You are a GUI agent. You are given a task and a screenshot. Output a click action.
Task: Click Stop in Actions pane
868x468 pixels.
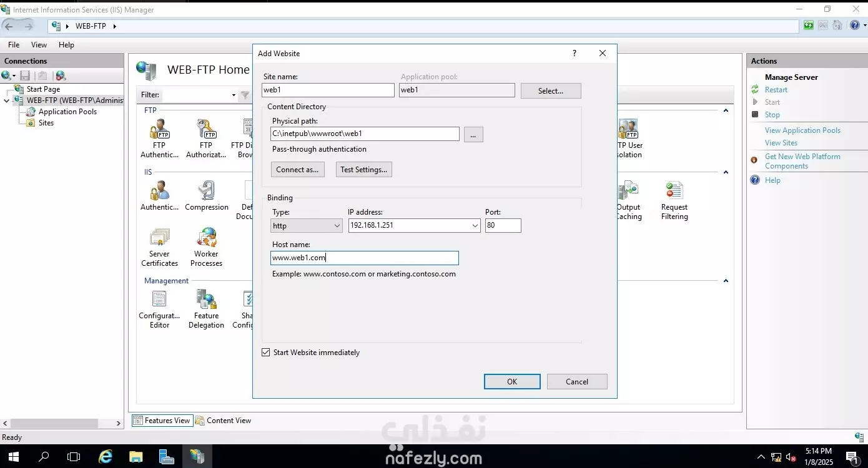[772, 115]
